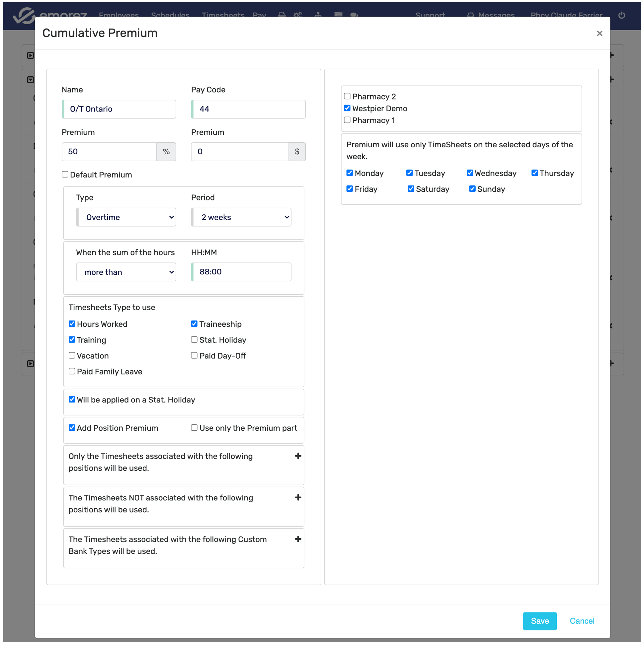Open the Type dropdown showing Overtime

tap(126, 217)
